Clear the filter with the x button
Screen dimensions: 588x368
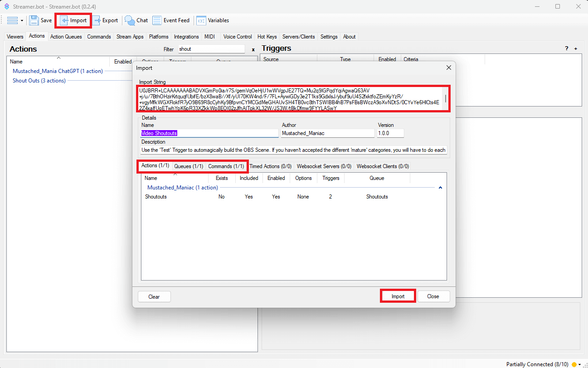(253, 49)
